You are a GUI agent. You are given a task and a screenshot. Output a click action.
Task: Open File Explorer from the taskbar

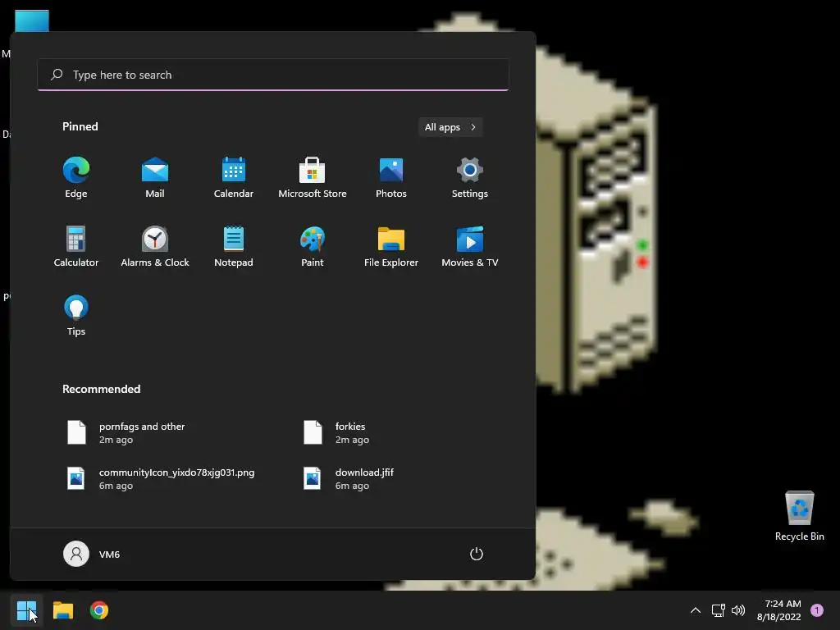(x=62, y=610)
